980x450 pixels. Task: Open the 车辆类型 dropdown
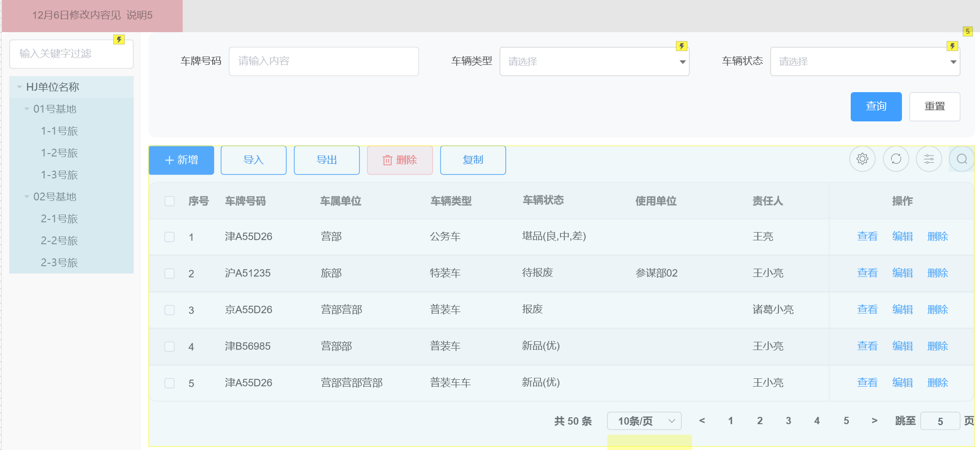pyautogui.click(x=594, y=61)
